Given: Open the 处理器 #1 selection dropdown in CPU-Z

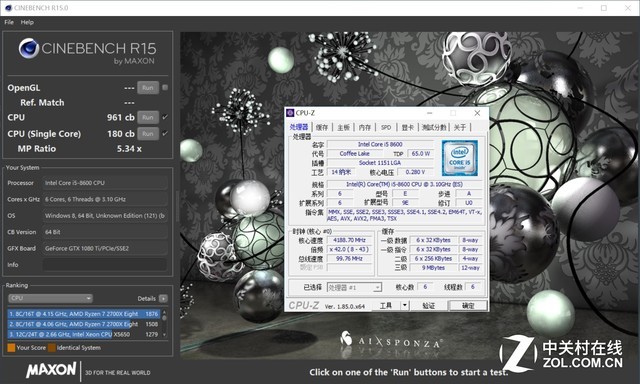Looking at the screenshot, I should point(354,287).
